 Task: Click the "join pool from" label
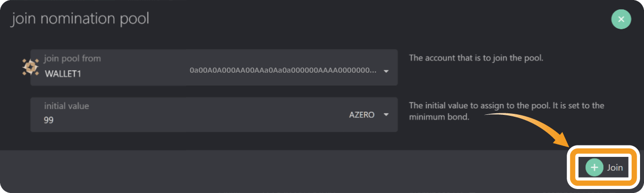(x=72, y=58)
